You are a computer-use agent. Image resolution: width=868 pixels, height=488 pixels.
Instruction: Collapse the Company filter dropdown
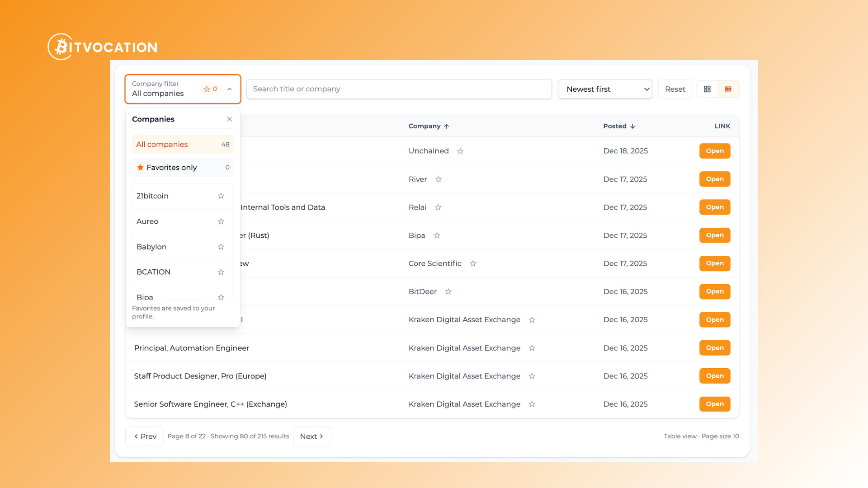(229, 89)
